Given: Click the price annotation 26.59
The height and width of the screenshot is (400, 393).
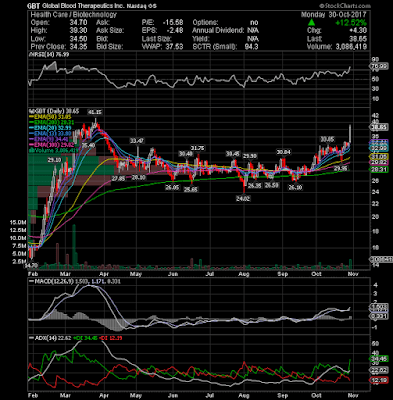Looking at the screenshot, I should point(271,185).
